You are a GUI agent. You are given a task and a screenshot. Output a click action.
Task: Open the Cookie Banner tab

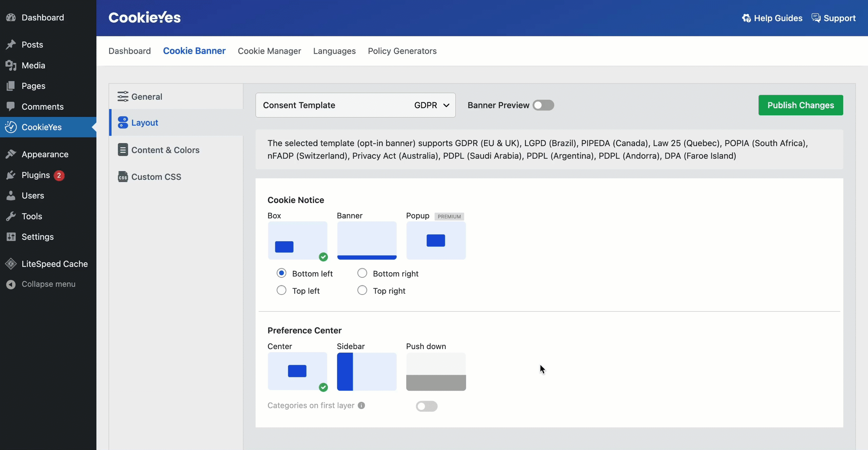pyautogui.click(x=194, y=51)
